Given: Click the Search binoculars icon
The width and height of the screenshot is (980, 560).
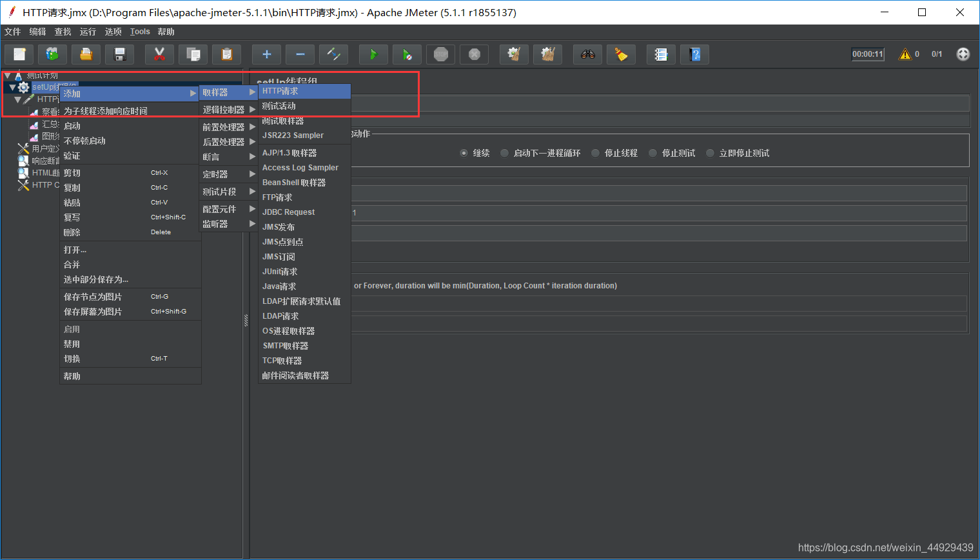Looking at the screenshot, I should (x=588, y=54).
